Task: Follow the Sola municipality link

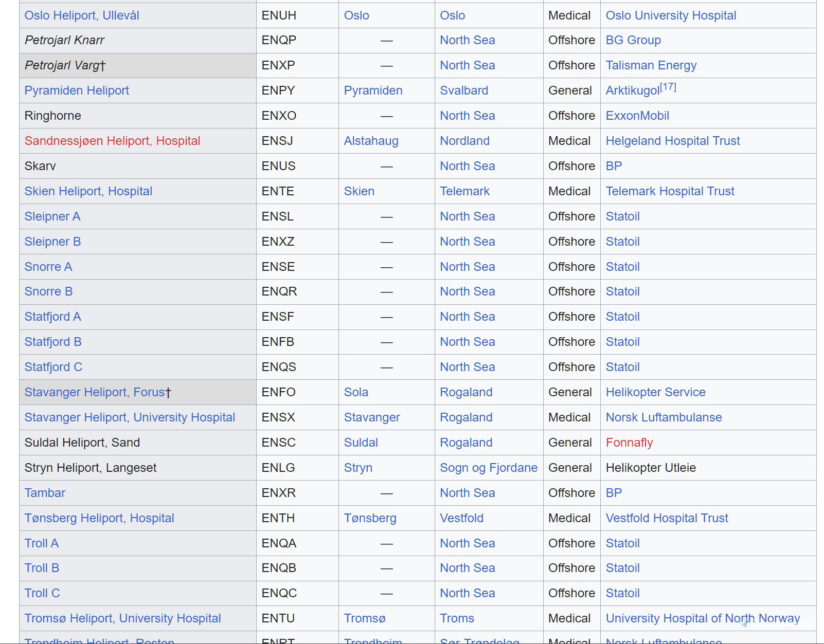Action: pyautogui.click(x=356, y=392)
